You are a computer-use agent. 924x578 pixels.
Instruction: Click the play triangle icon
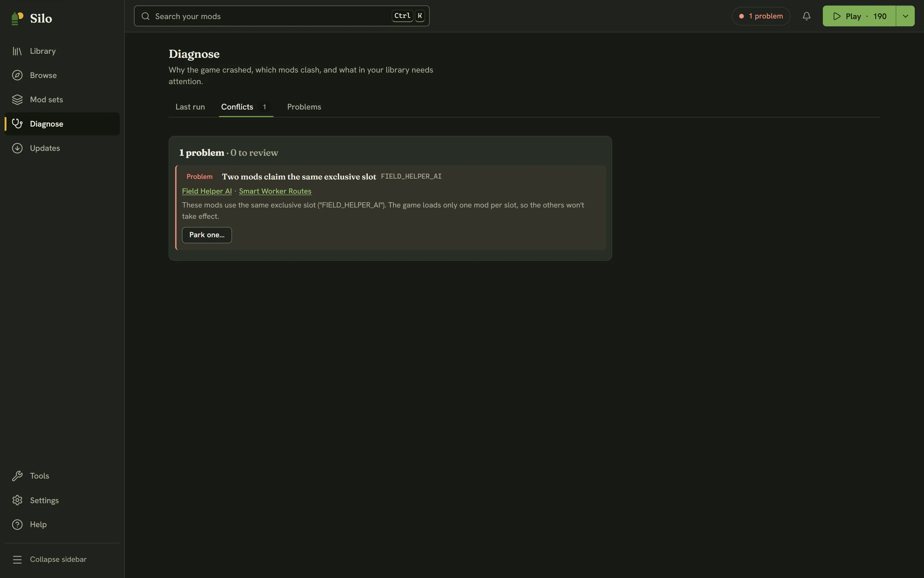coord(837,16)
